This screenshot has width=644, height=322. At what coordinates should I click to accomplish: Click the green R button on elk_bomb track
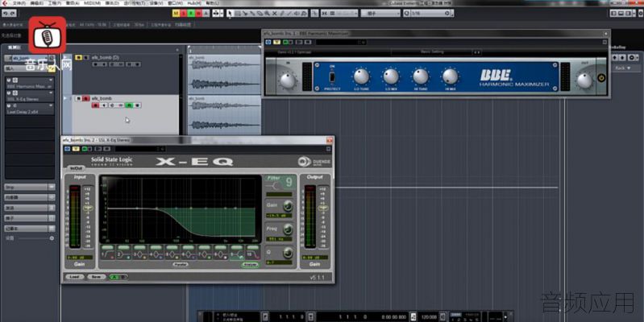pos(129,105)
